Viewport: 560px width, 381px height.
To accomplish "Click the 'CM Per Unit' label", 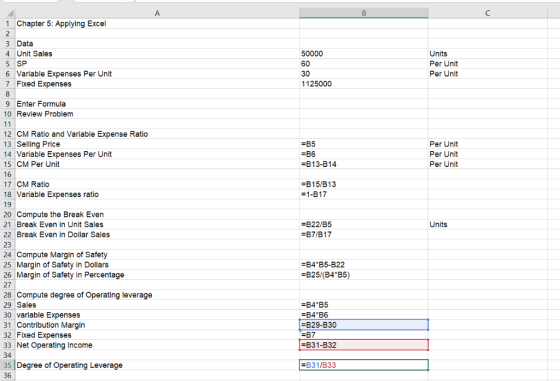I will coord(157,164).
